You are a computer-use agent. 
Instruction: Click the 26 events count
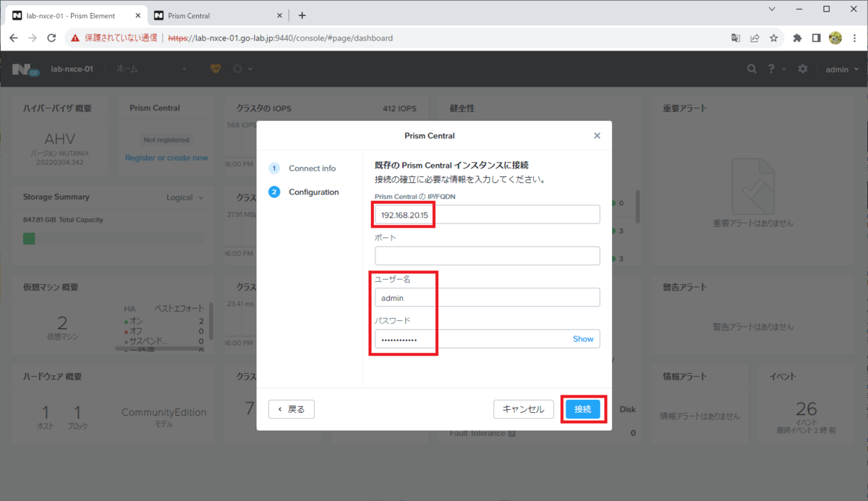click(806, 409)
